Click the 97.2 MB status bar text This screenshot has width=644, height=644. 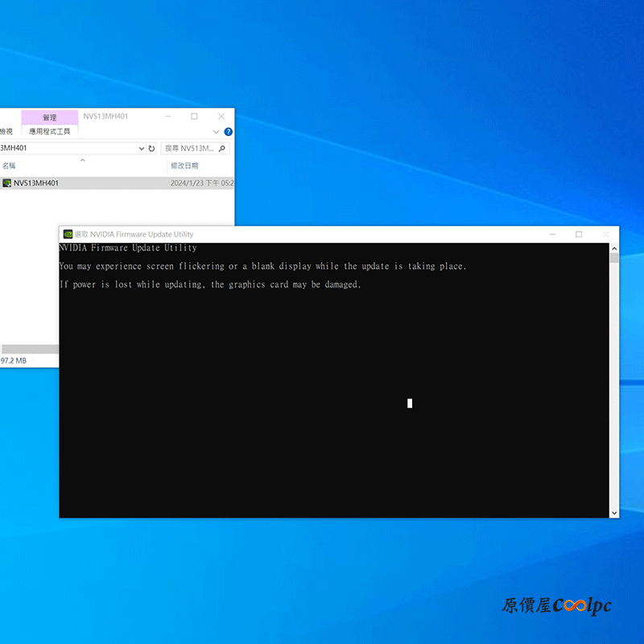click(14, 361)
